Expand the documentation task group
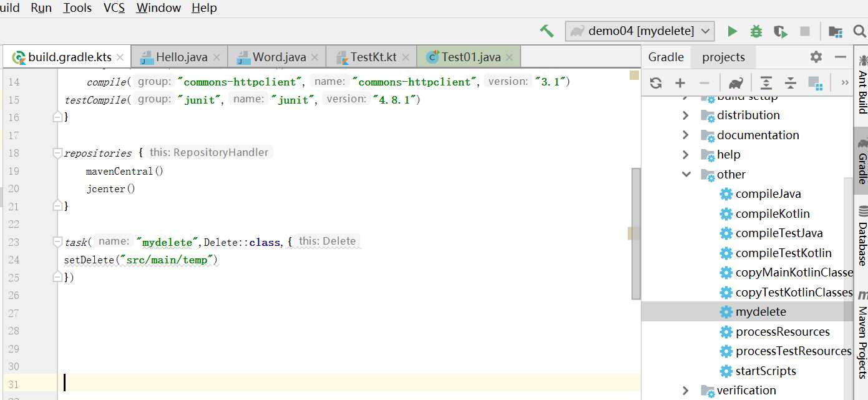868x400 pixels. (x=685, y=135)
